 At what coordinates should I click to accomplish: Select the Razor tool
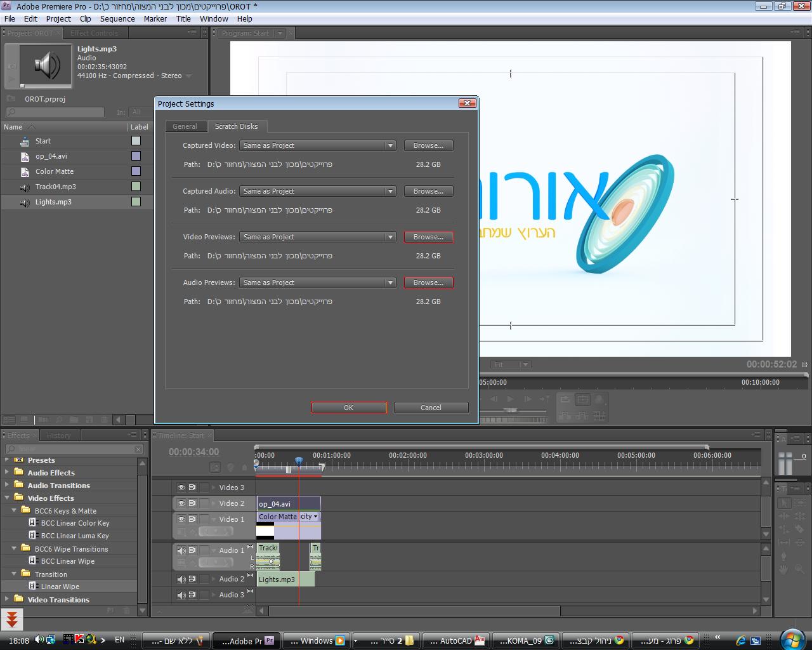(x=799, y=529)
